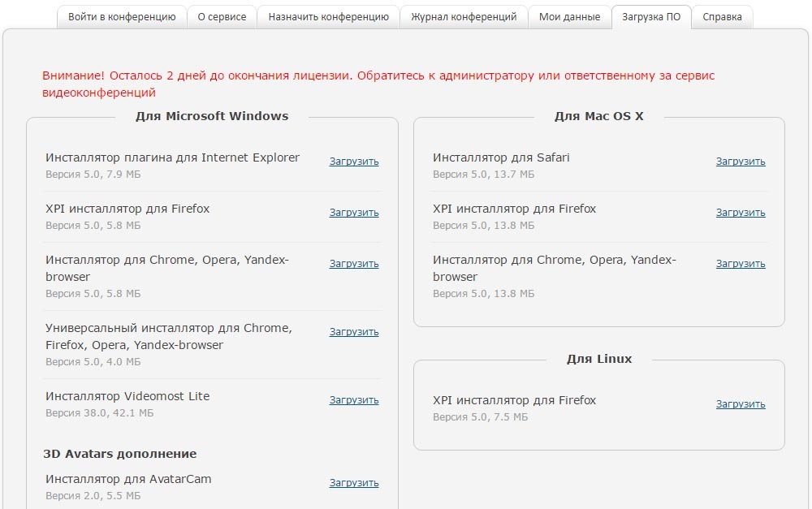The width and height of the screenshot is (812, 509).
Task: Download the AvatarCam installer
Action: click(x=354, y=483)
